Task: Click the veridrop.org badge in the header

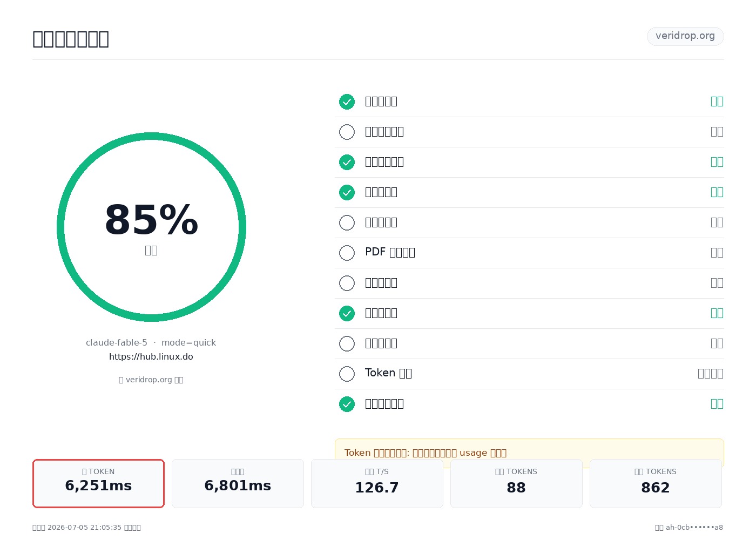Action: tap(685, 36)
